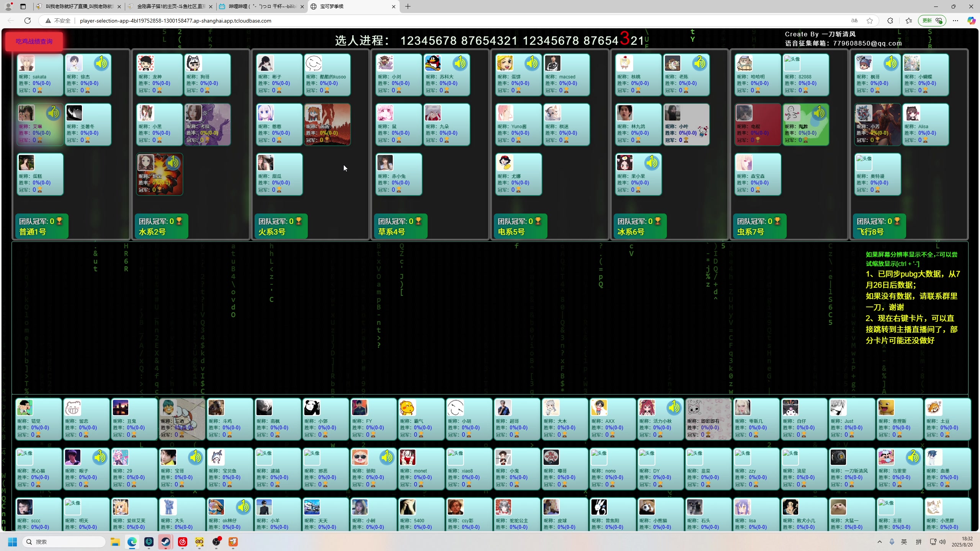Click the speaker icon on 徐杰's card

point(101,63)
